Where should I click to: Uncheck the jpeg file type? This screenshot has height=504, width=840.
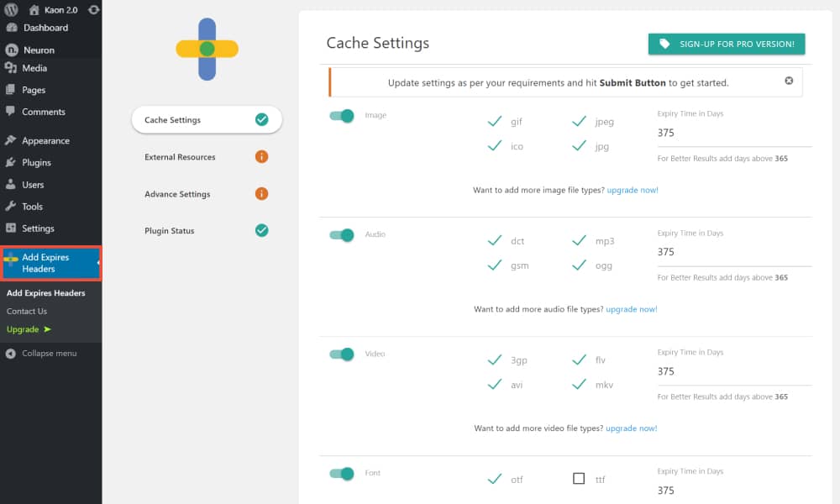pyautogui.click(x=579, y=122)
